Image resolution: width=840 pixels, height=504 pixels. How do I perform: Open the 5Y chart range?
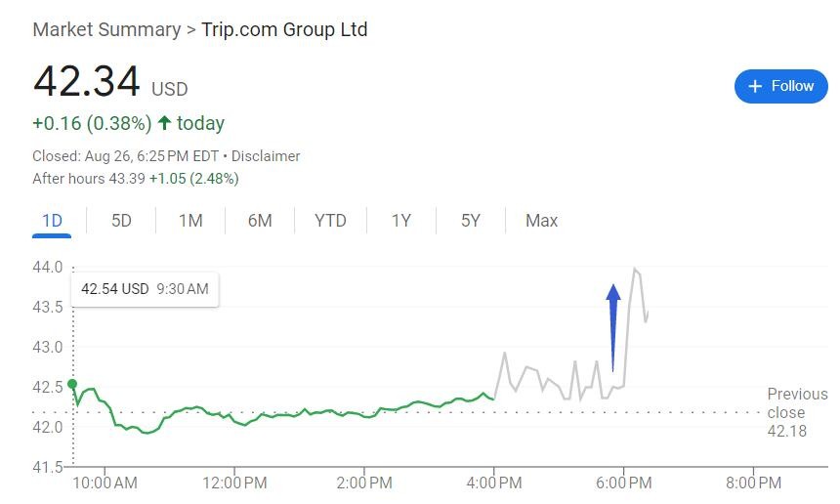(x=471, y=221)
